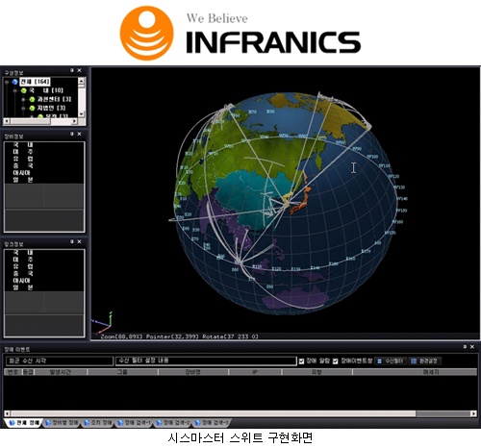The width and height of the screenshot is (481, 448).
Task: Switch to the 장애 검색-3 tab
Action: coord(212,423)
